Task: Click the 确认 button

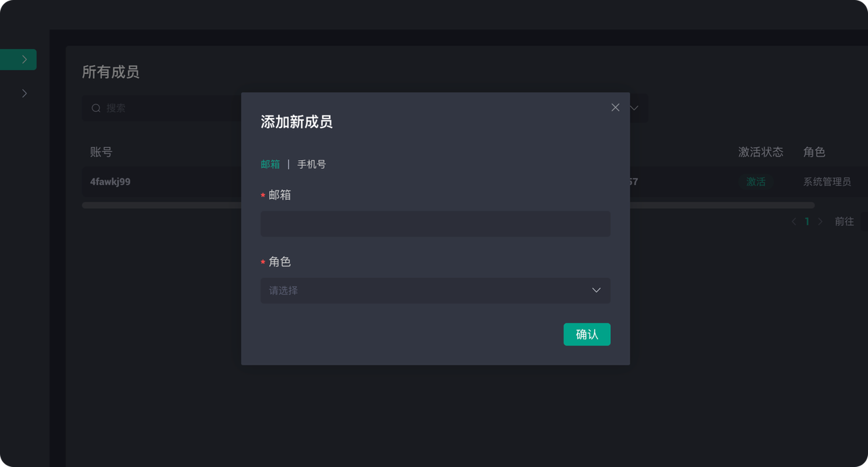Action: click(587, 334)
